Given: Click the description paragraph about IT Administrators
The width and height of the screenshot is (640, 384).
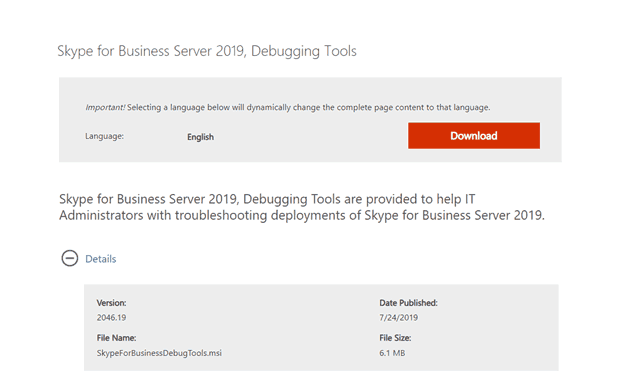Looking at the screenshot, I should pyautogui.click(x=302, y=207).
